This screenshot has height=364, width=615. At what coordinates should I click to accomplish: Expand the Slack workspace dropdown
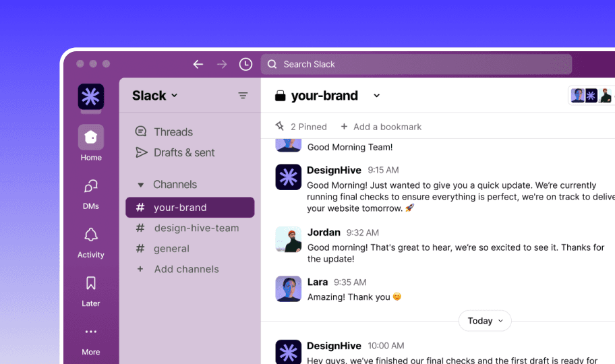(155, 96)
